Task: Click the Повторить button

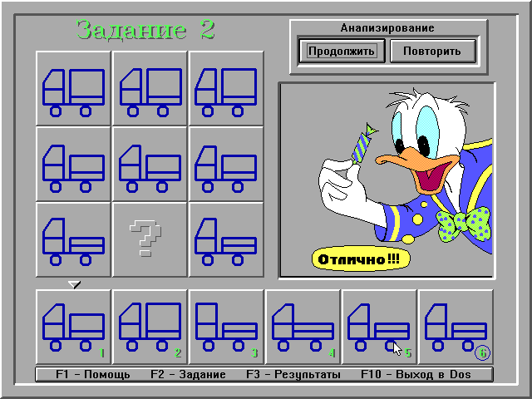Action: (433, 51)
